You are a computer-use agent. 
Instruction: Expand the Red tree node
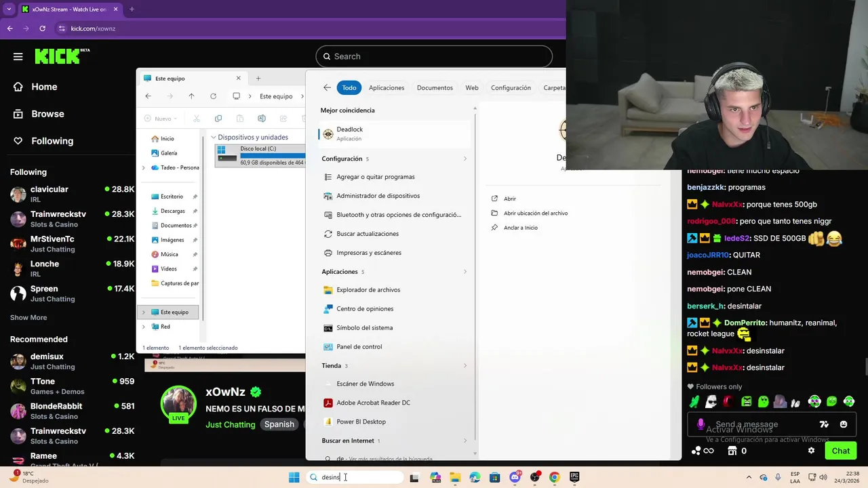[143, 327]
